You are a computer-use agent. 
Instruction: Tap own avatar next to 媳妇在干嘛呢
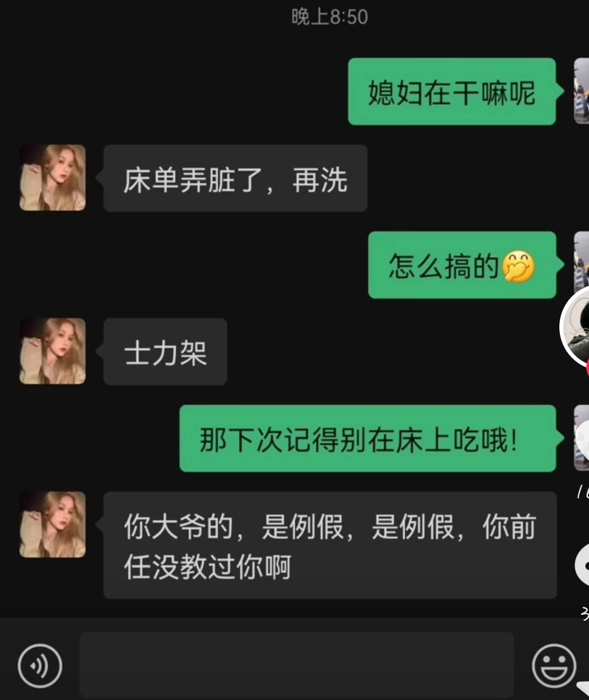point(581,91)
